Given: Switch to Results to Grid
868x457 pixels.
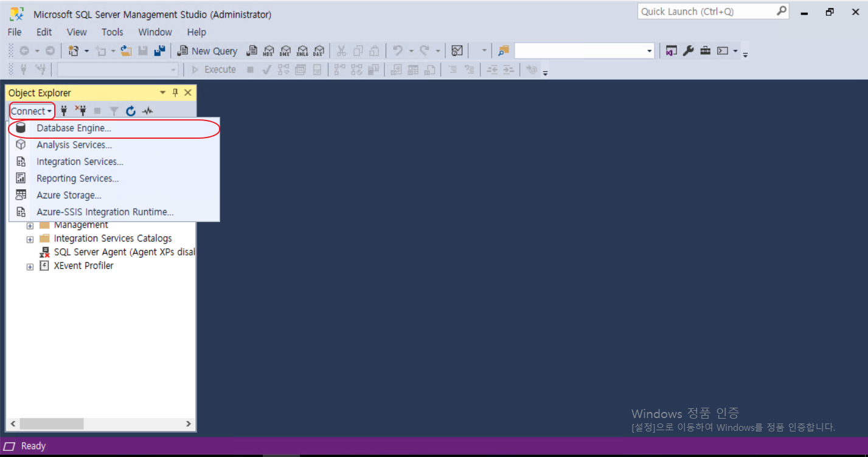Looking at the screenshot, I should [413, 69].
